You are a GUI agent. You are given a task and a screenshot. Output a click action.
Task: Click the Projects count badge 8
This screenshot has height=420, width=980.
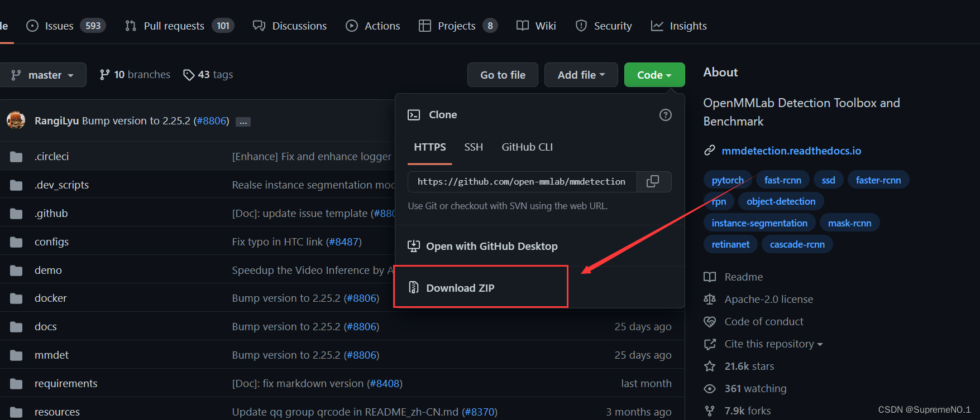pyautogui.click(x=490, y=26)
